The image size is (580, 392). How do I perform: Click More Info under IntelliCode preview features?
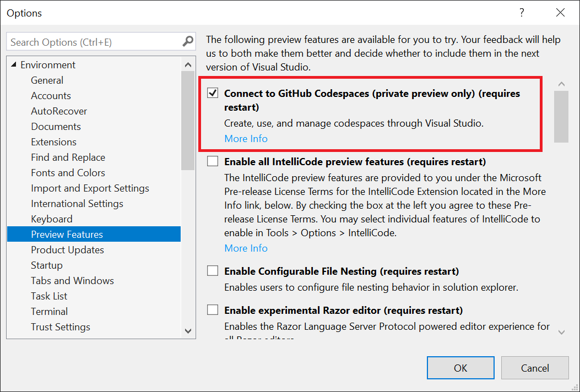246,248
